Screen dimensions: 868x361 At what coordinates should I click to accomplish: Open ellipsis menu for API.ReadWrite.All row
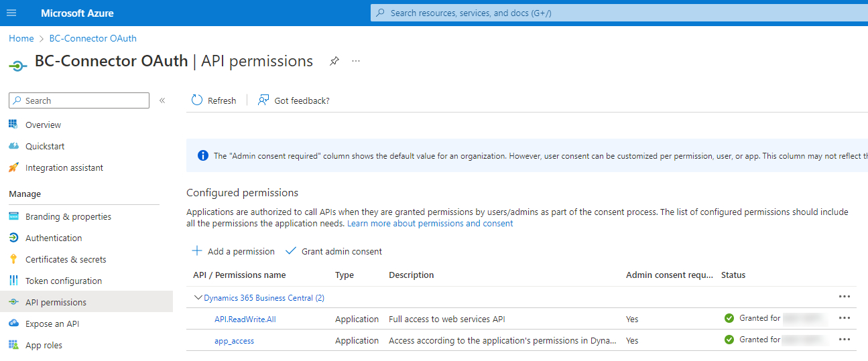pos(845,318)
